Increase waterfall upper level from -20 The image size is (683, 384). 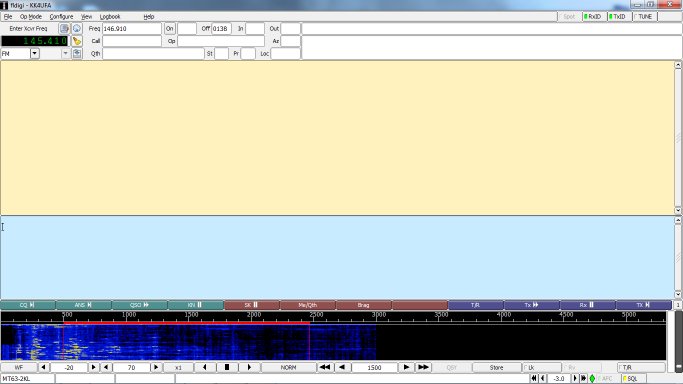(x=93, y=367)
